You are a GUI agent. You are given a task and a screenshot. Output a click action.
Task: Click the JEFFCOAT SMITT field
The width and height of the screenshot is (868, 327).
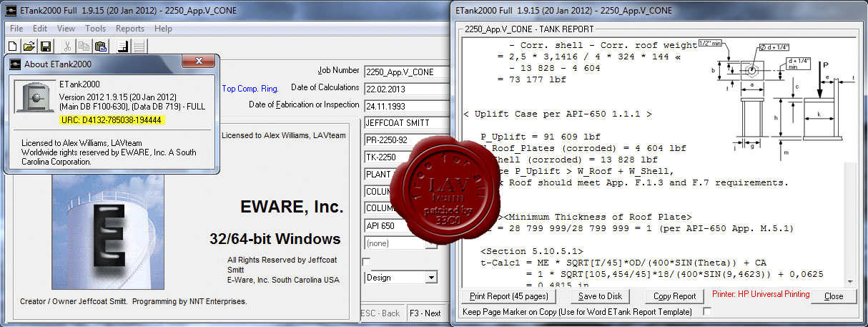[x=405, y=123]
